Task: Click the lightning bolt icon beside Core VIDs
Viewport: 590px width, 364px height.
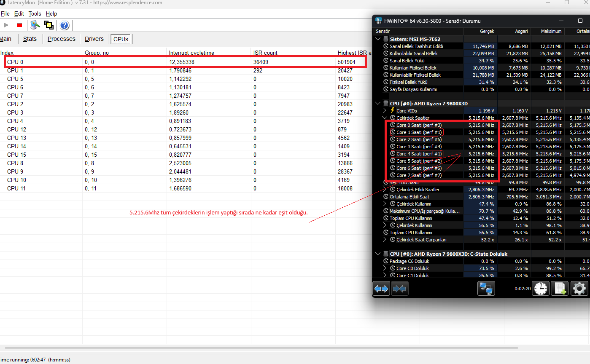Action: (393, 111)
